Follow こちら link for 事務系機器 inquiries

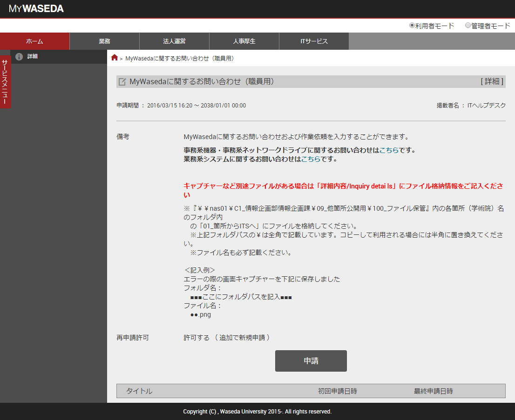pos(389,150)
